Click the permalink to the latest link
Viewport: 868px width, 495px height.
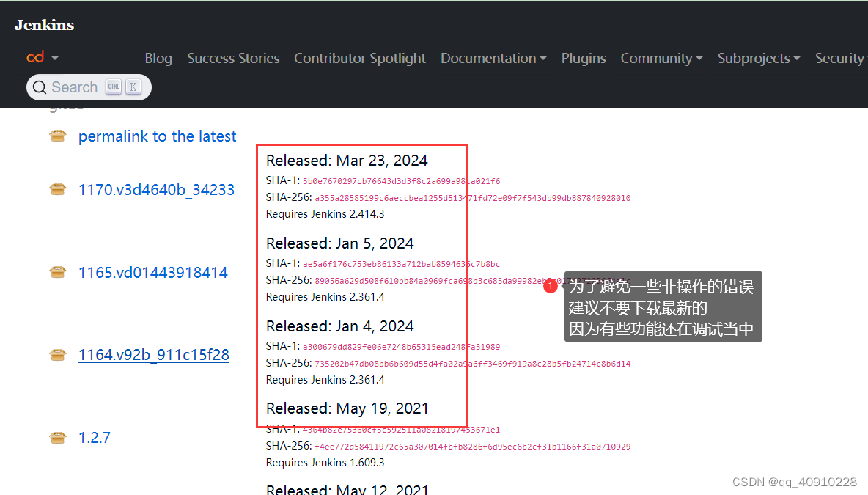(x=157, y=136)
